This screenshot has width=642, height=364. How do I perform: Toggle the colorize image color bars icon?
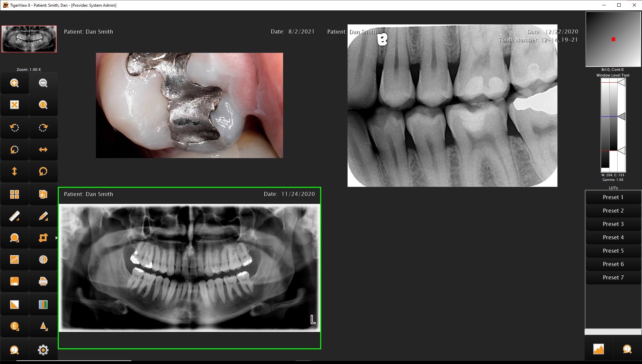[43, 305]
